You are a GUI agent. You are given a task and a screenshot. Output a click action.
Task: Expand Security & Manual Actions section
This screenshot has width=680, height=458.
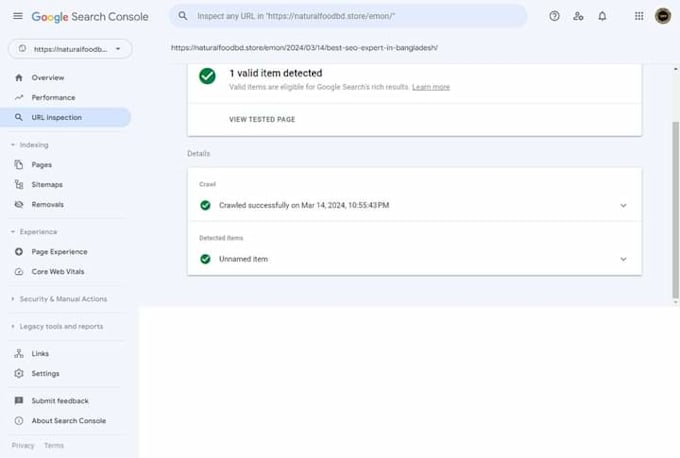(x=59, y=299)
